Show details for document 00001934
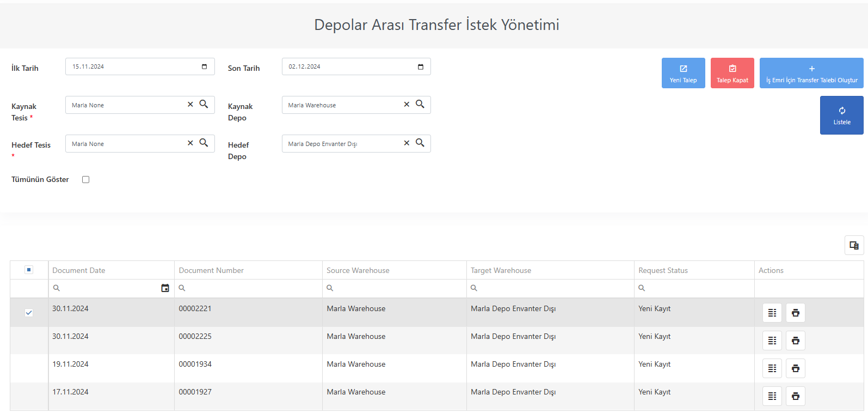The height and width of the screenshot is (413, 868). (x=772, y=368)
